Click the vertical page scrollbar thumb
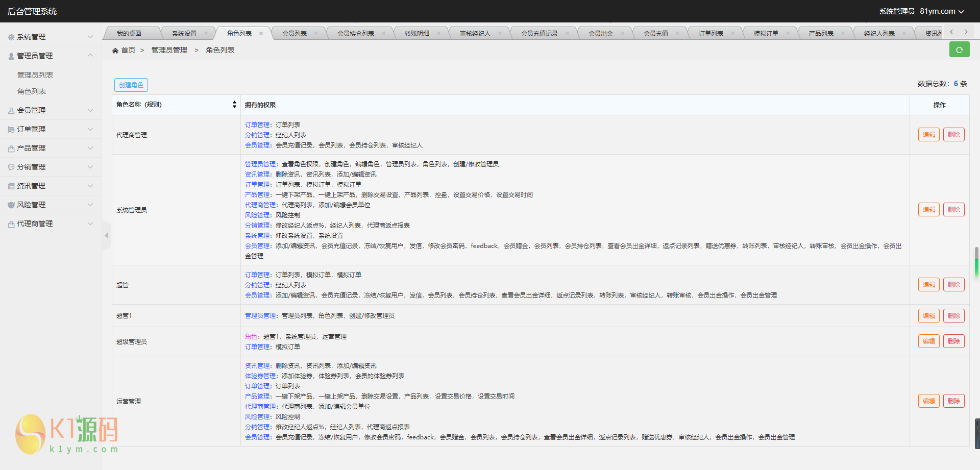Screen dimensions: 980x470 pyautogui.click(x=976, y=262)
